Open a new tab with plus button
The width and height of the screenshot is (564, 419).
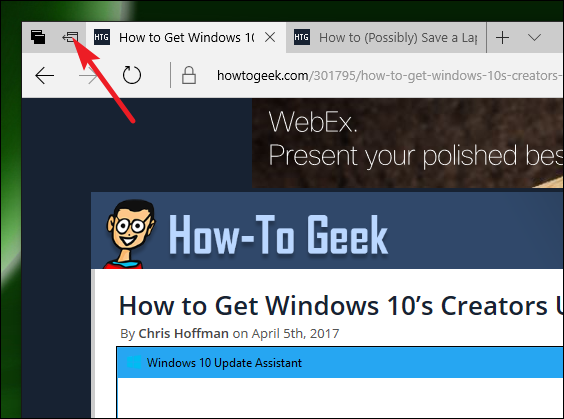[x=502, y=37]
